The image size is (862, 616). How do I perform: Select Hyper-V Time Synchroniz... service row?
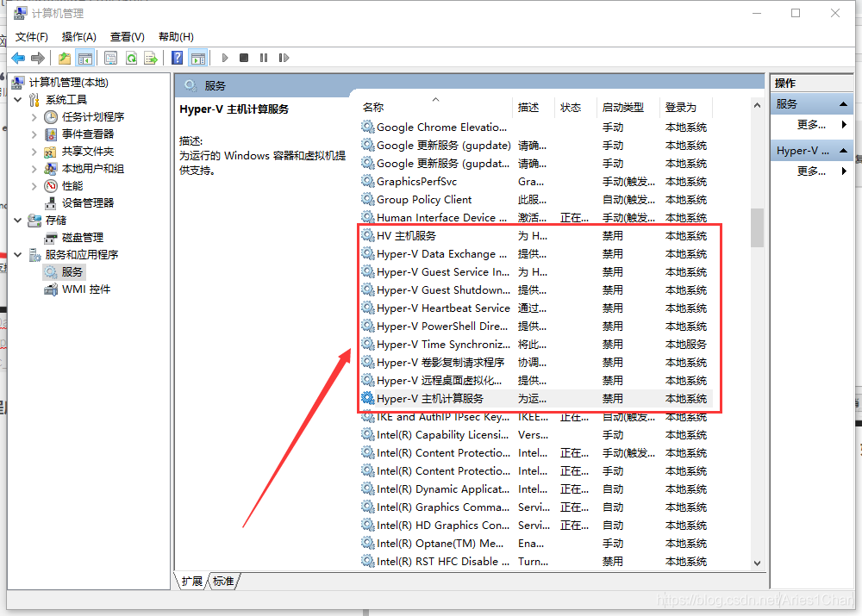[x=536, y=345]
